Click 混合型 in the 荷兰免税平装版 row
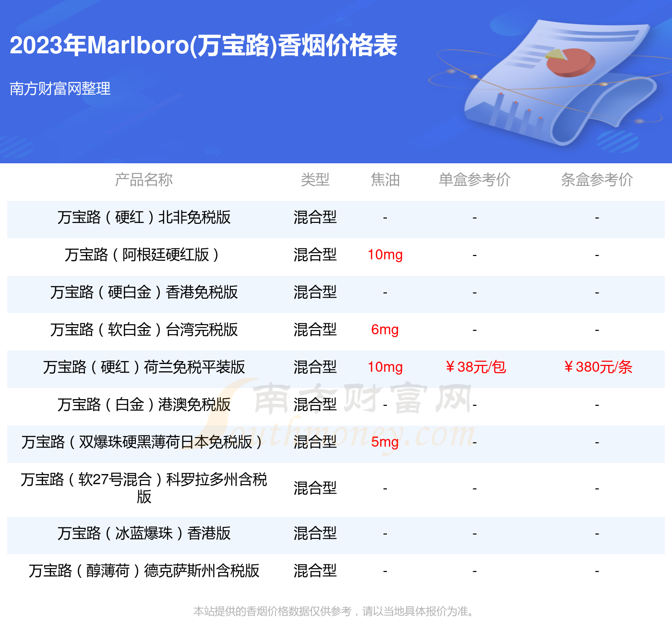 pyautogui.click(x=315, y=367)
